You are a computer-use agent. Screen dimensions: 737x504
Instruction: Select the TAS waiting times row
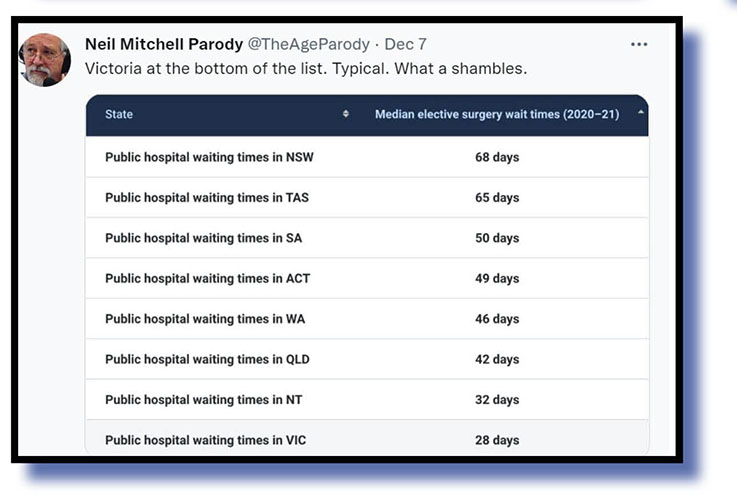click(207, 198)
